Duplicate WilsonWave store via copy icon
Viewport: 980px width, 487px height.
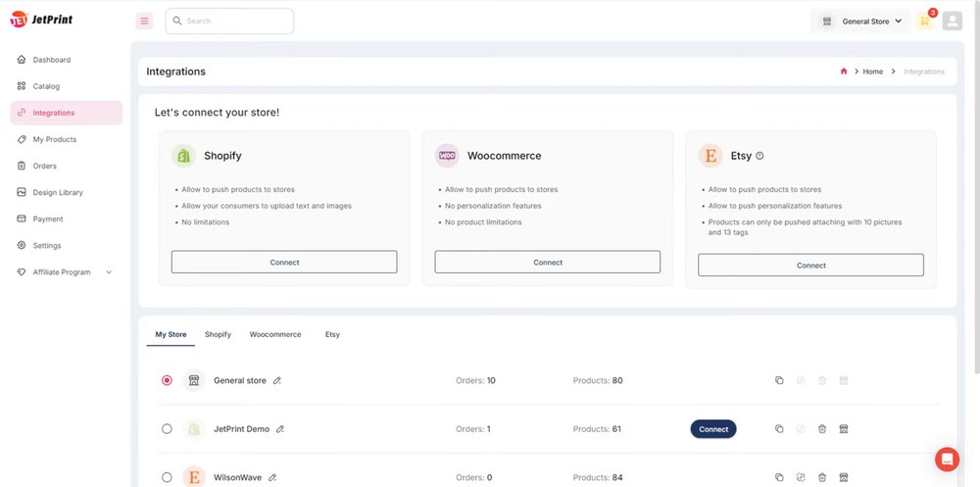779,477
